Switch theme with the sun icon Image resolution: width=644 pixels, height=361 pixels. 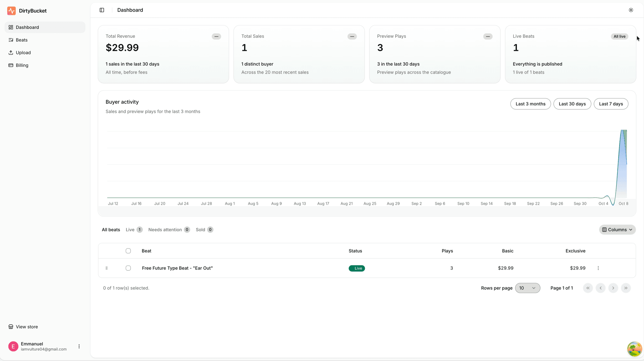pos(631,10)
